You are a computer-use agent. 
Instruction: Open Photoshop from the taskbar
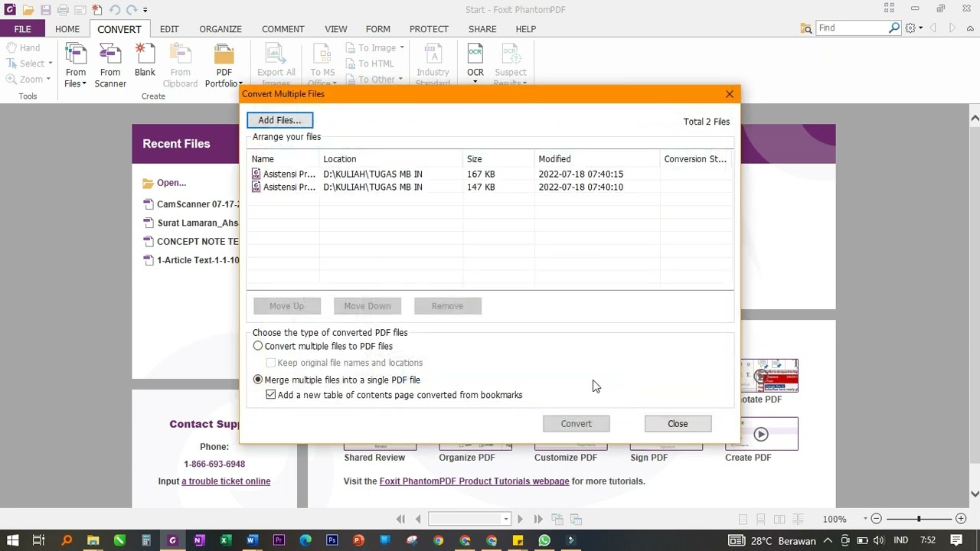pos(332,540)
